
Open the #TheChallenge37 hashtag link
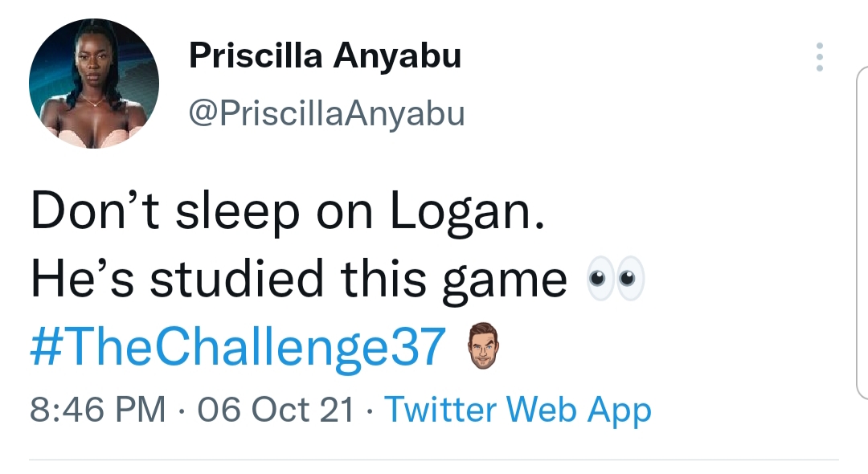pos(238,347)
